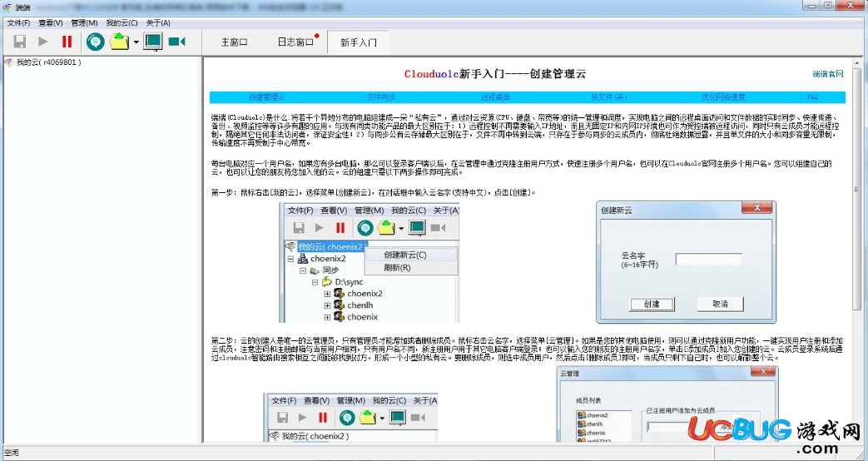Go to the 传文件(夹) section link

pos(609,97)
